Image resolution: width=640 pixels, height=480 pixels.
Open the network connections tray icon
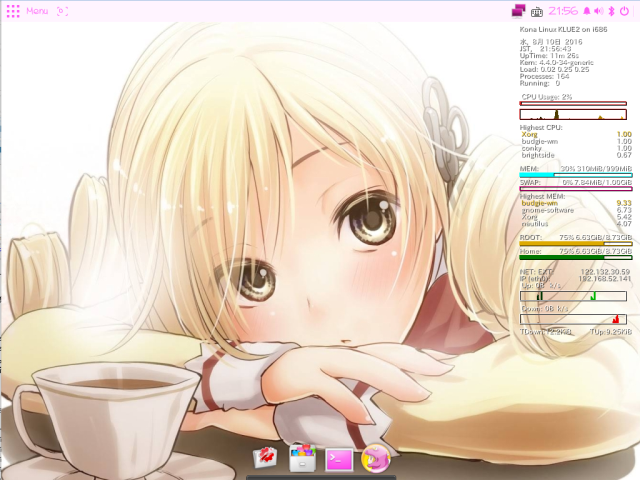pos(519,11)
